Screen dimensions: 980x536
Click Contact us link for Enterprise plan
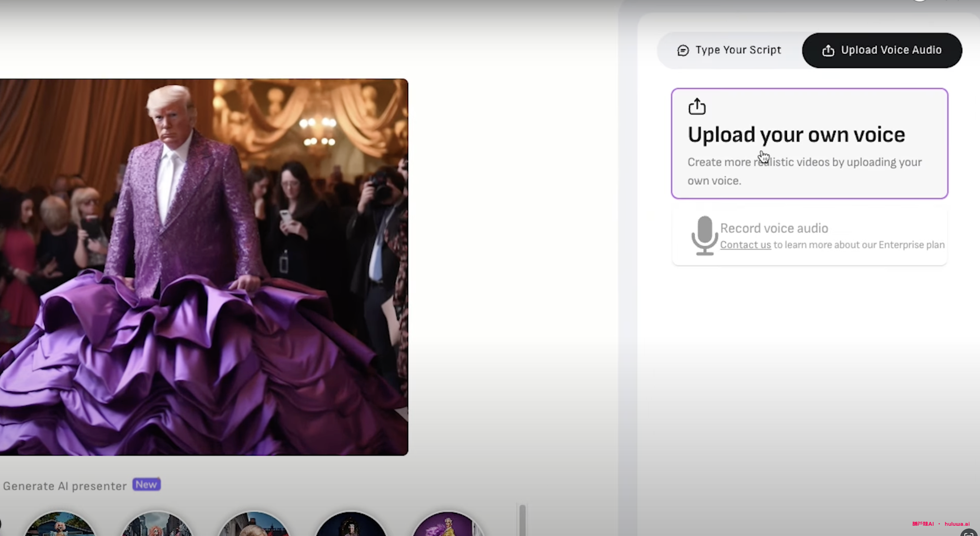(745, 244)
